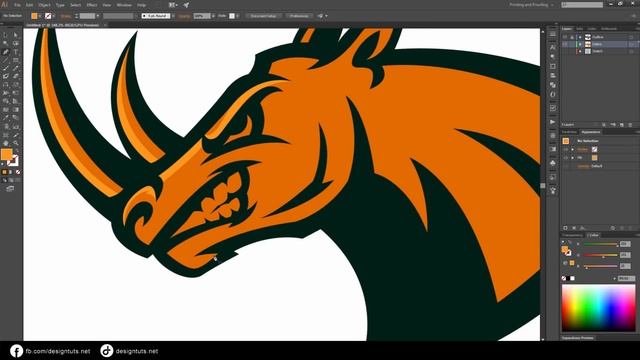This screenshot has width=640, height=360.
Task: Open the Window menu
Action: click(x=124, y=5)
